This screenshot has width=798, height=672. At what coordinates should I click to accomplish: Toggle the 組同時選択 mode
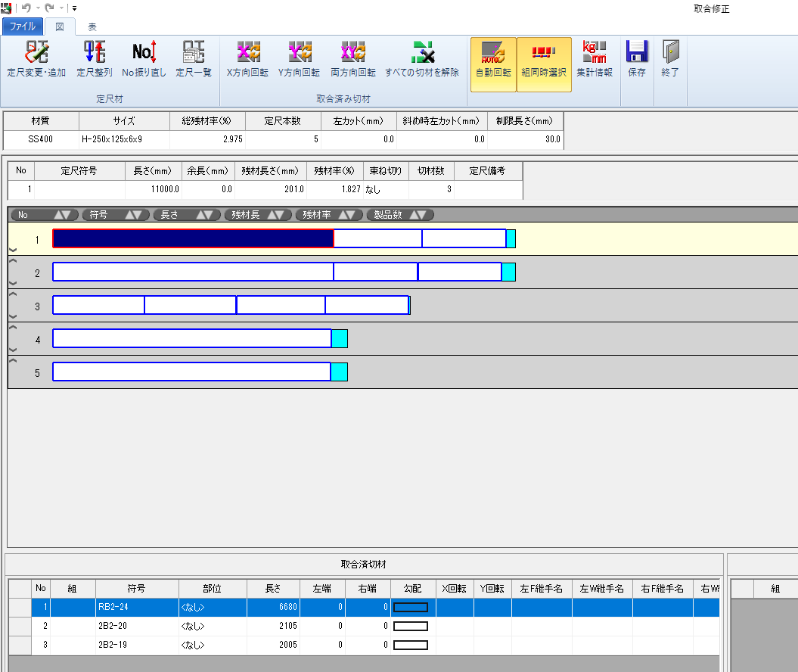[544, 64]
